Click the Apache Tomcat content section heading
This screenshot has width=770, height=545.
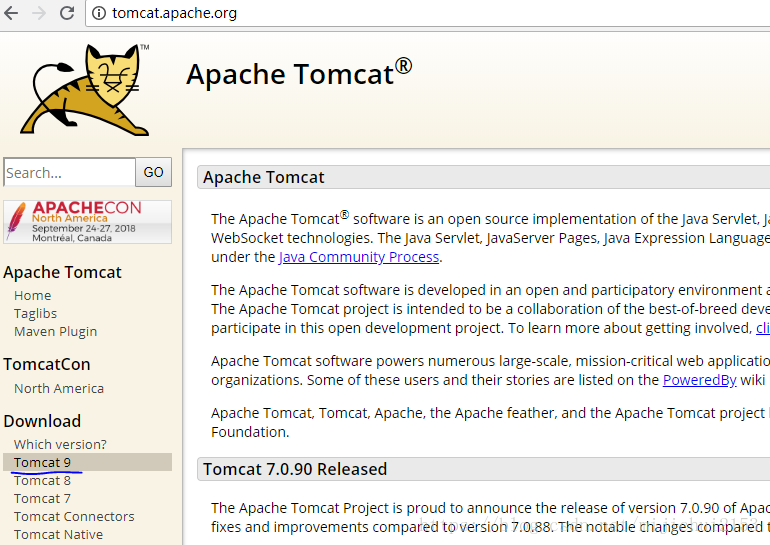[264, 177]
